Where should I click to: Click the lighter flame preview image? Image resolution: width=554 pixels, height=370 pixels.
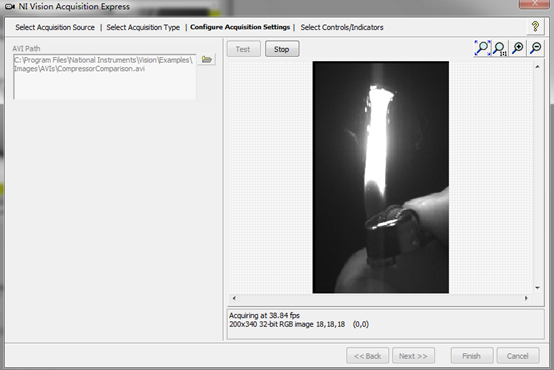click(381, 177)
